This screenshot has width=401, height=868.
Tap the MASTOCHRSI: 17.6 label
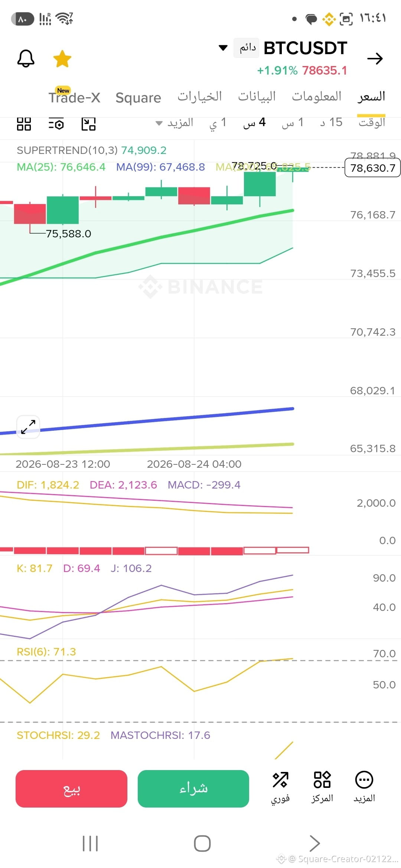point(160,735)
